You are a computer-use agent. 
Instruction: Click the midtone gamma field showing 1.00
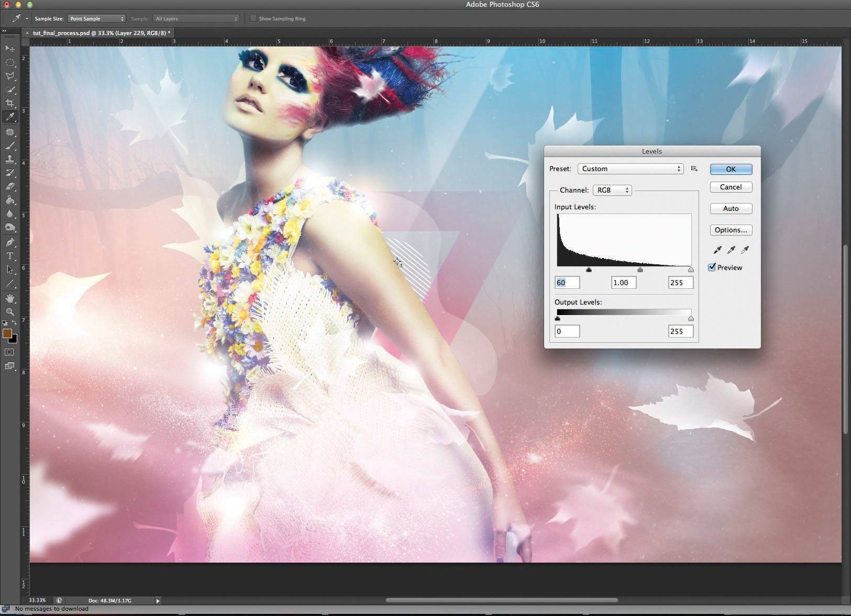pos(624,283)
